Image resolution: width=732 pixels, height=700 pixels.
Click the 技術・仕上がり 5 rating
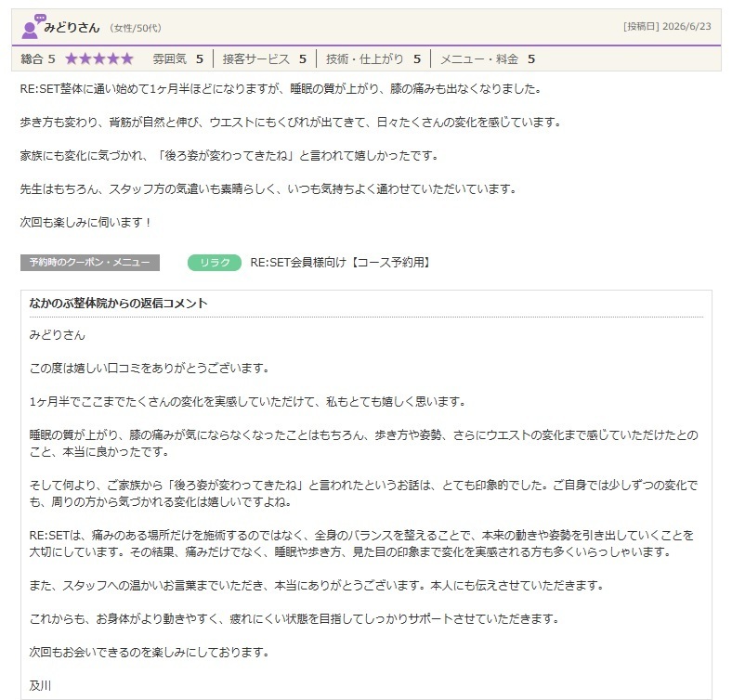click(x=373, y=58)
